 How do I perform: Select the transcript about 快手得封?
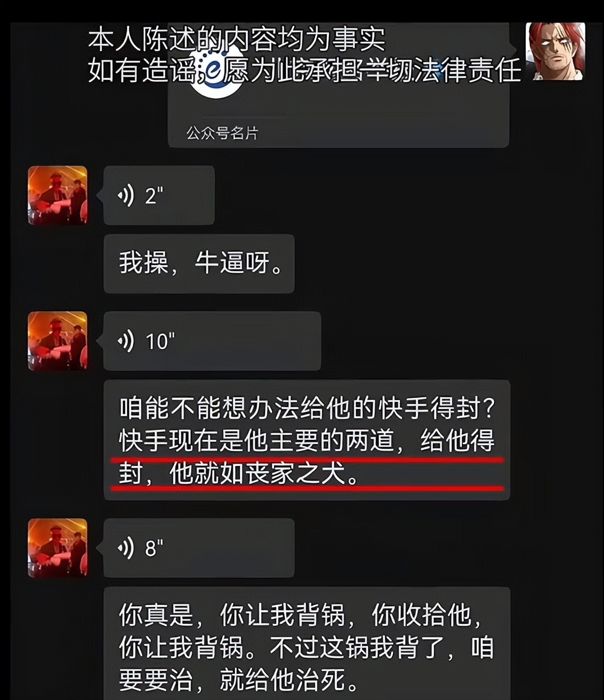click(307, 440)
